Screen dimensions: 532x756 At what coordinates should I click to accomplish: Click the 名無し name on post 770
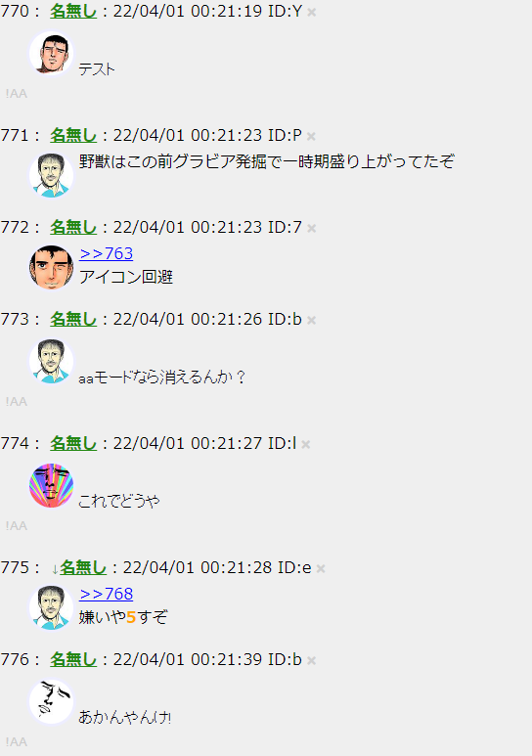pos(73,11)
